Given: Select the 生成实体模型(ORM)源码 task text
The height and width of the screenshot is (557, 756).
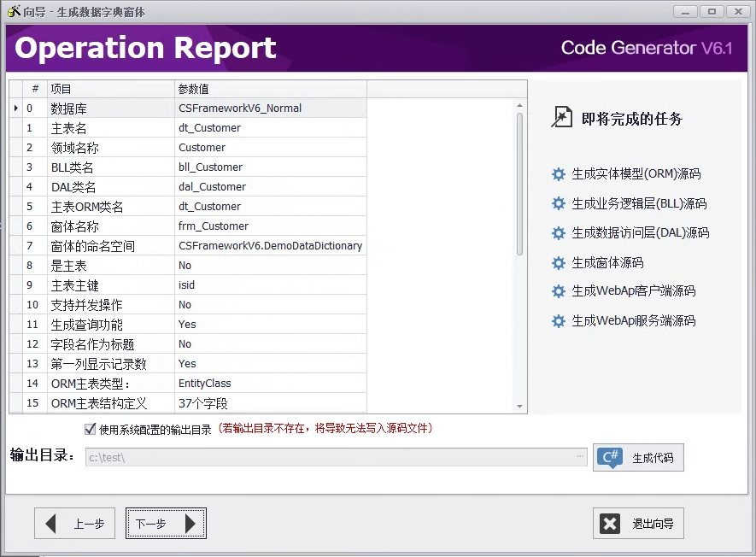Looking at the screenshot, I should [636, 173].
